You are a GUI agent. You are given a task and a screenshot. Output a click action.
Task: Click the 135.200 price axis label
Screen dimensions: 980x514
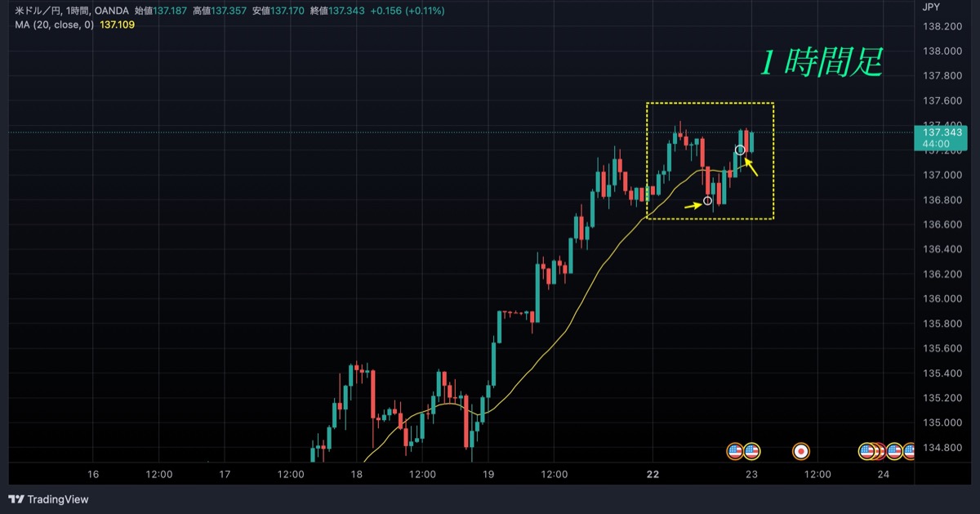click(941, 398)
